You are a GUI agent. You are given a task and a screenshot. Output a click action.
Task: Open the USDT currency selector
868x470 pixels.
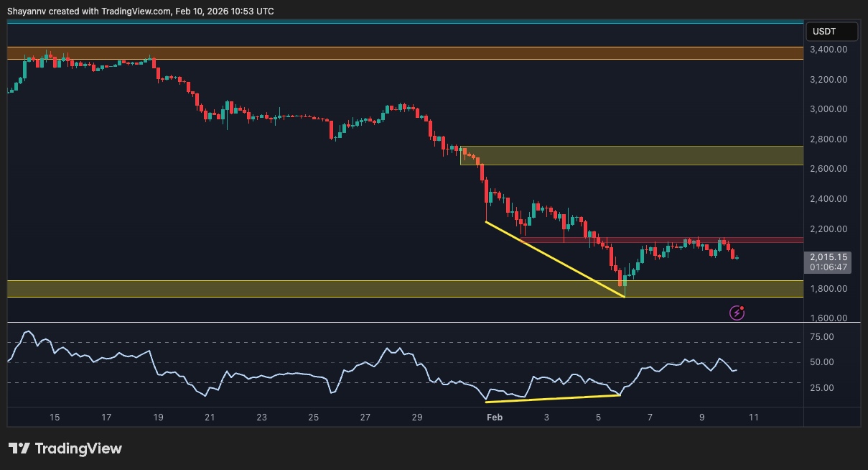pyautogui.click(x=831, y=32)
